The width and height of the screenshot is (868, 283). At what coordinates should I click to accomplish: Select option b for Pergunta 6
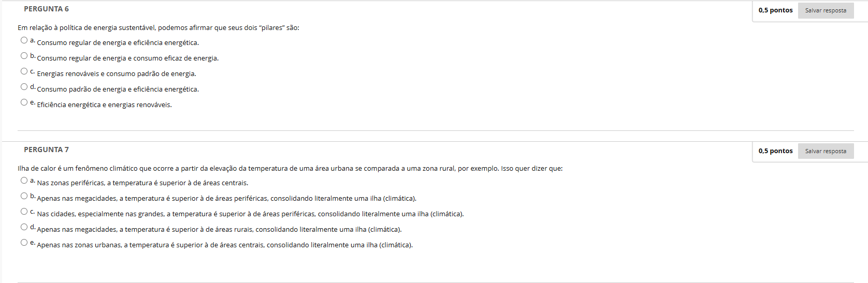pyautogui.click(x=24, y=56)
